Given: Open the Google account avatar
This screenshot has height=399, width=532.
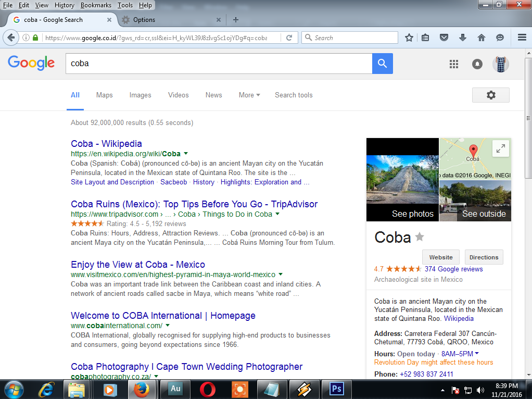Looking at the screenshot, I should (501, 64).
